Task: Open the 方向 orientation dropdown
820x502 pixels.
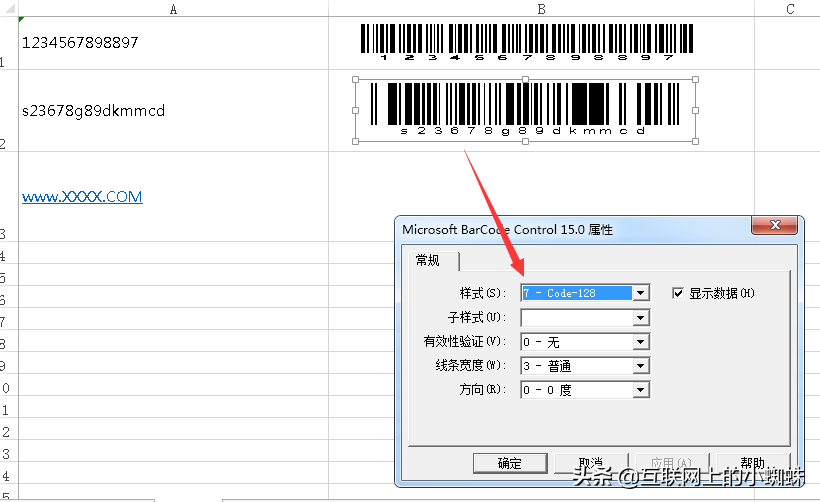Action: click(641, 390)
